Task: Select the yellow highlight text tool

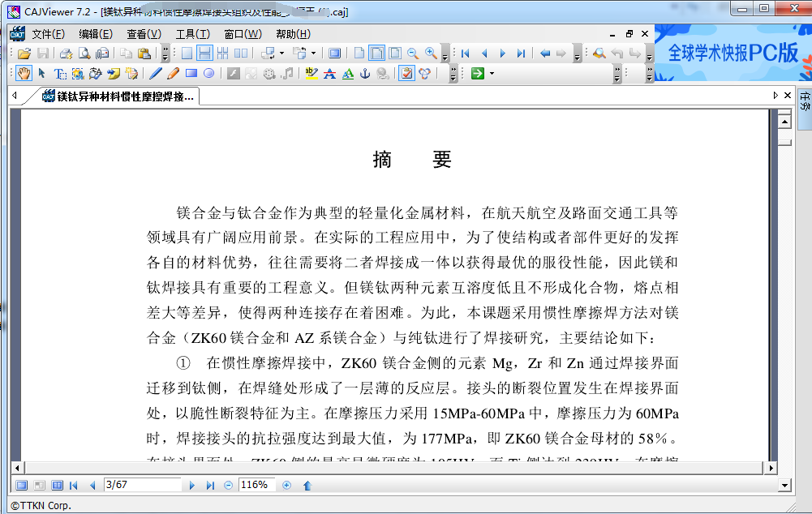Action: click(311, 74)
